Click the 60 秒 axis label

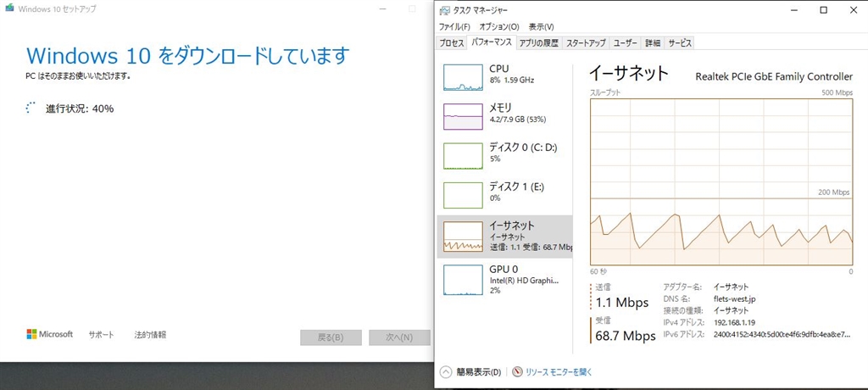[x=598, y=271]
